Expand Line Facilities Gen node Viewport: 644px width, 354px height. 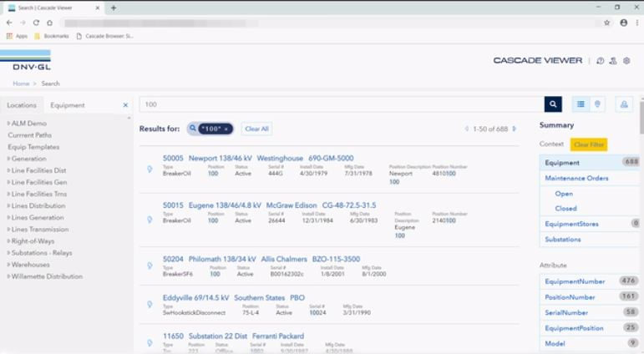tap(8, 182)
